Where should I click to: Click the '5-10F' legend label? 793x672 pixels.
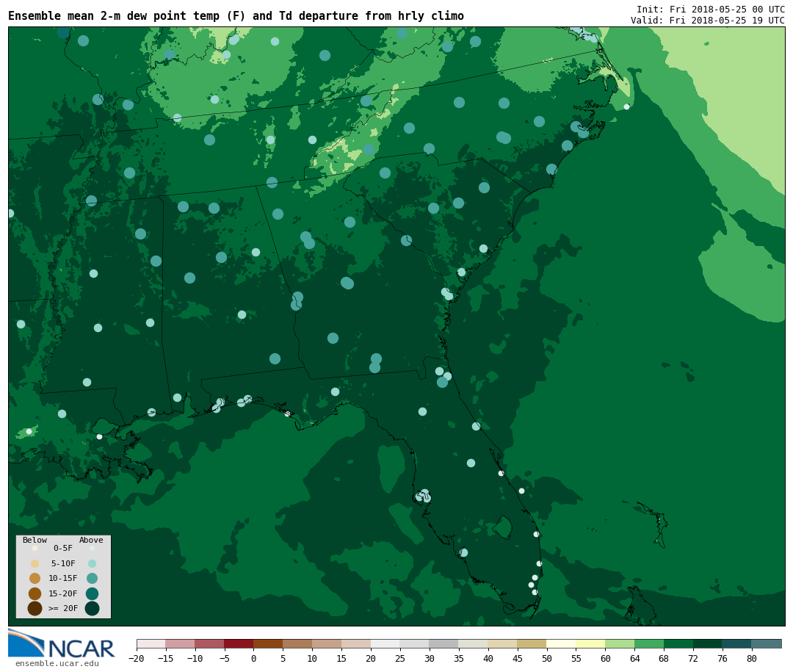63,563
